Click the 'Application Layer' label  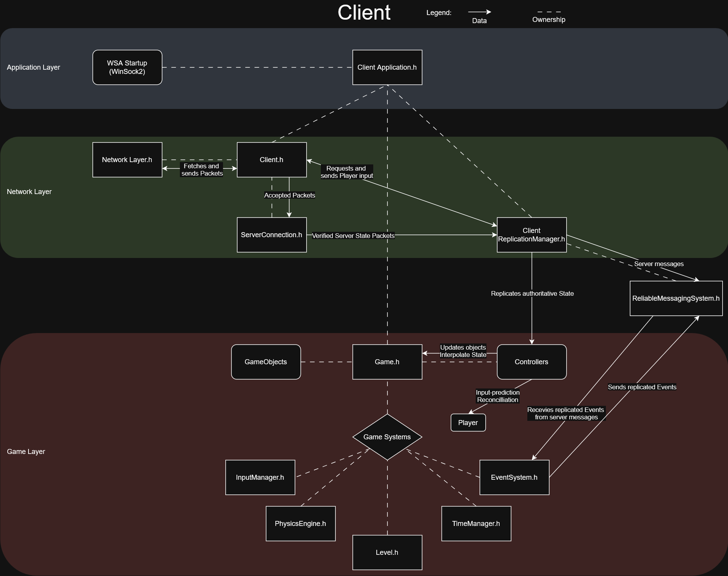[x=34, y=67]
